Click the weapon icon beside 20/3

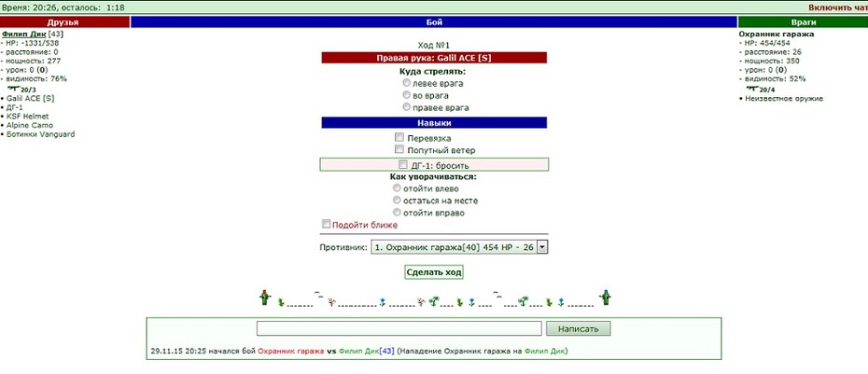click(x=13, y=88)
